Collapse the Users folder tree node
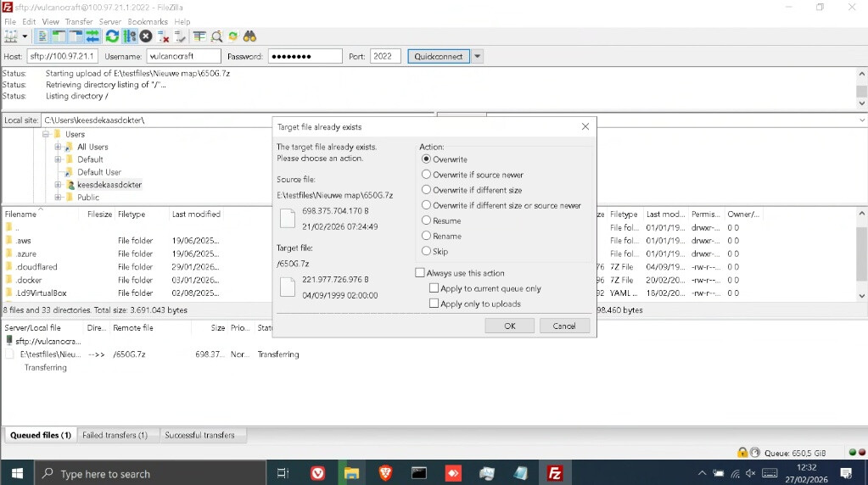868x485 pixels. (x=46, y=134)
